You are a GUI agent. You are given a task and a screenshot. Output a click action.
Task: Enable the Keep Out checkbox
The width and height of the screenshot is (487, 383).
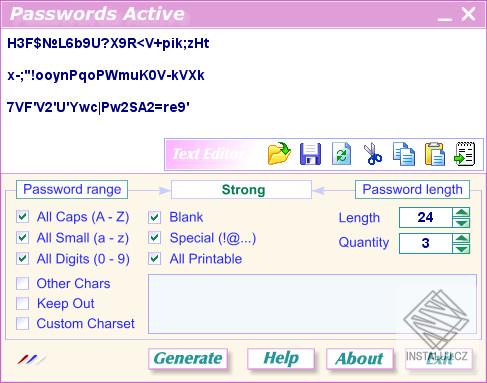[x=23, y=303]
